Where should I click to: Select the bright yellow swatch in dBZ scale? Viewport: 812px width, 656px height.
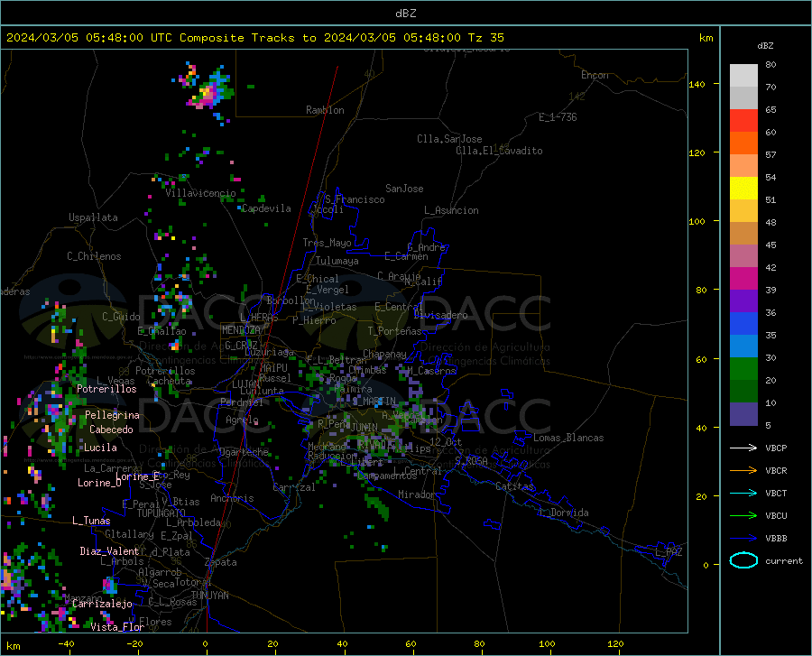[743, 189]
